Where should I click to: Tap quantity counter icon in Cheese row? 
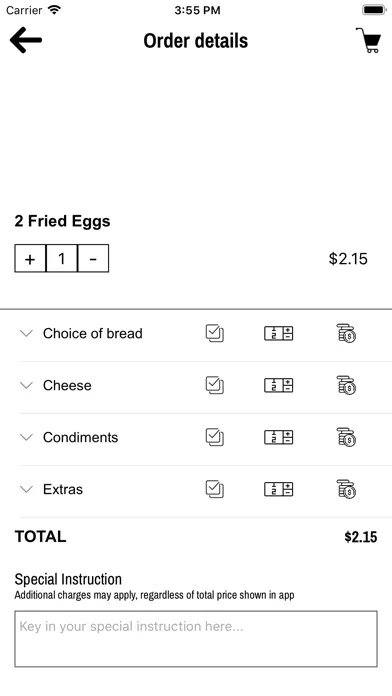279,385
